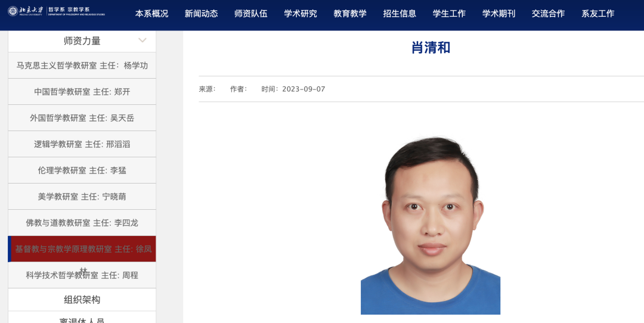
Task: Open 马克思主义哲学教研室 sidebar link
Action: pyautogui.click(x=82, y=66)
